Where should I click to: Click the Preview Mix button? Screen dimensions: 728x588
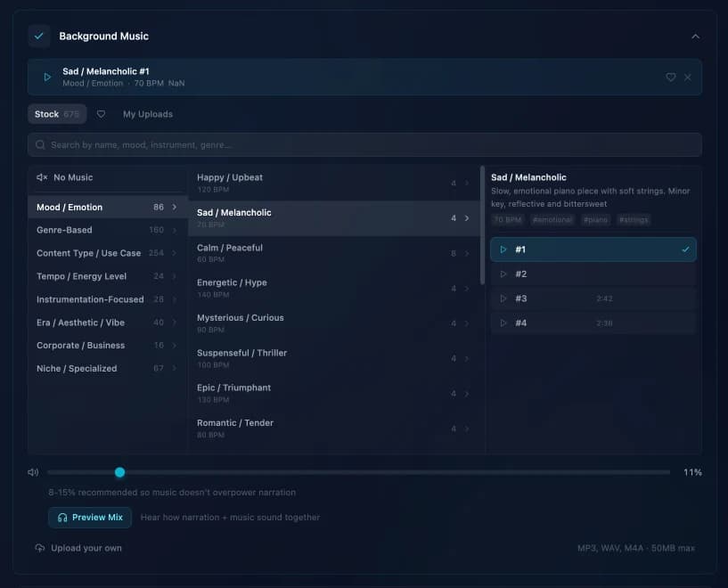[90, 518]
